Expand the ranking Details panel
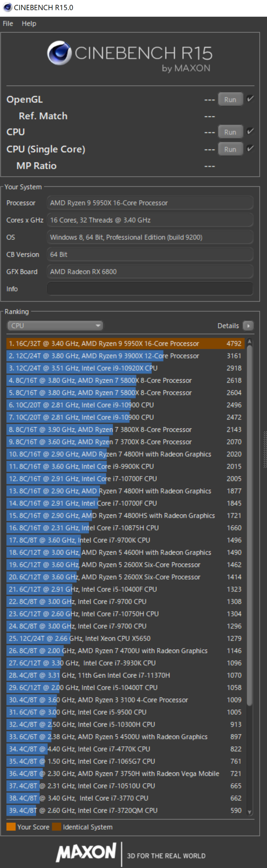 [x=235, y=326]
